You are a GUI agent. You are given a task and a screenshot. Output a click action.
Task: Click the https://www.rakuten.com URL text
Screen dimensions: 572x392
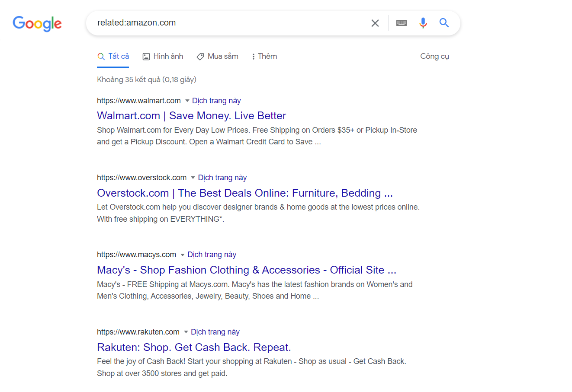click(x=138, y=332)
